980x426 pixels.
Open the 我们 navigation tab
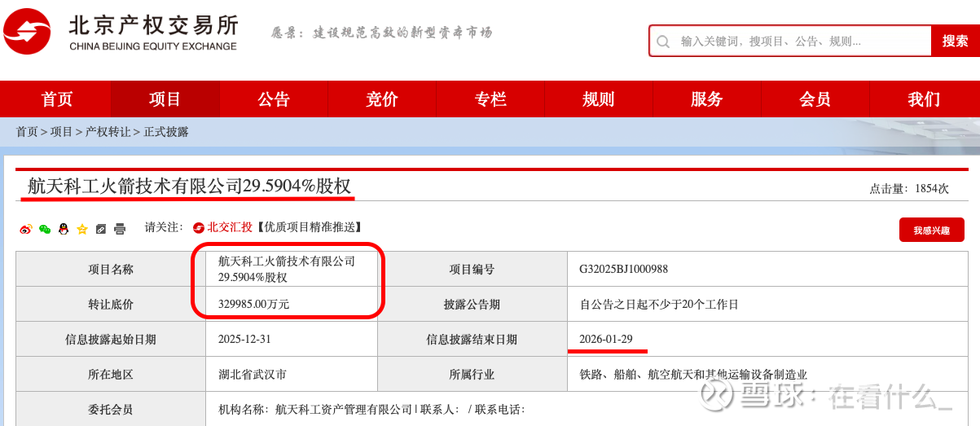pyautogui.click(x=924, y=99)
